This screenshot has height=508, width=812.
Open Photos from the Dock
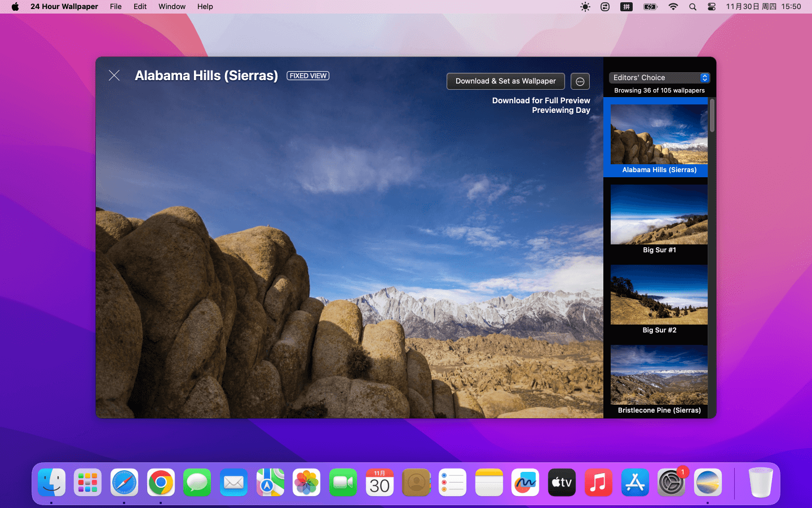(x=306, y=483)
